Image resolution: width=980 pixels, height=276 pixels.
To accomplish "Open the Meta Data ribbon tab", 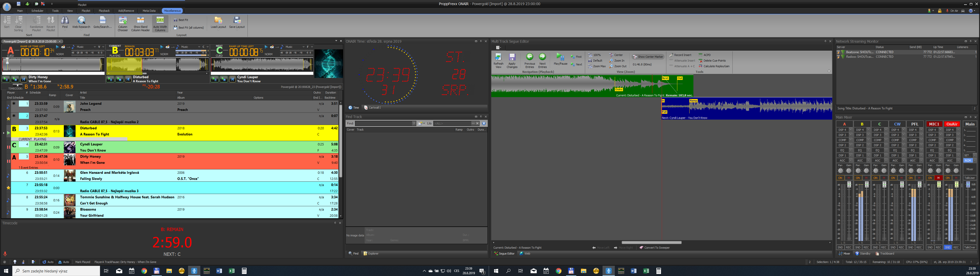I will [x=149, y=11].
